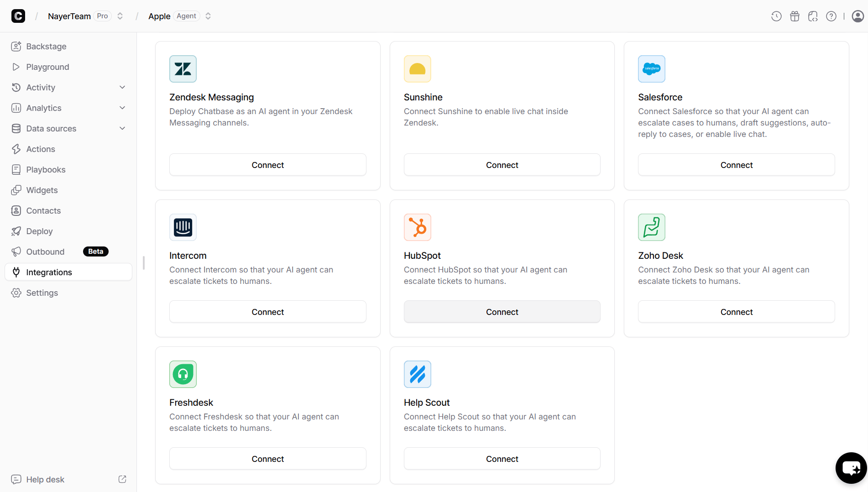Click the 'Salesforce' card title
This screenshot has height=492, width=868.
pos(660,97)
